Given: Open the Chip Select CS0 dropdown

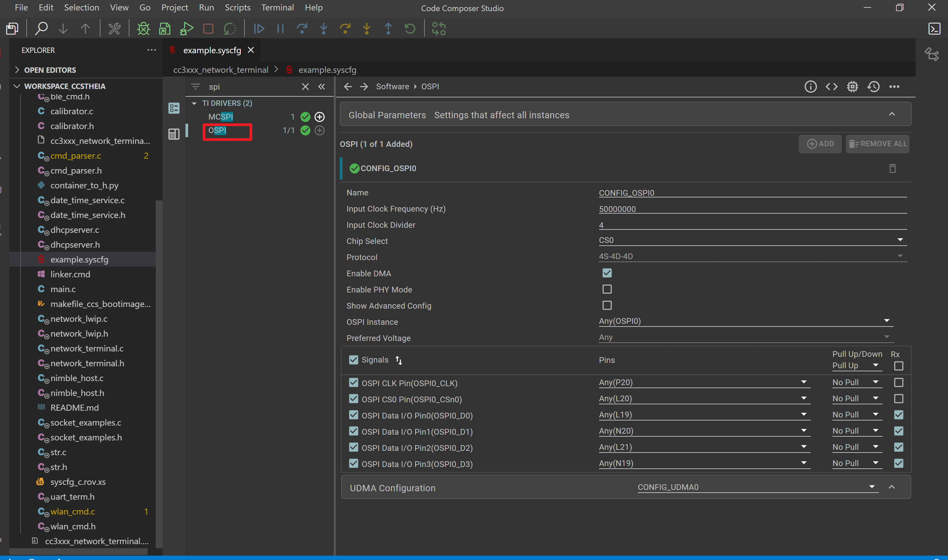Looking at the screenshot, I should coord(753,240).
